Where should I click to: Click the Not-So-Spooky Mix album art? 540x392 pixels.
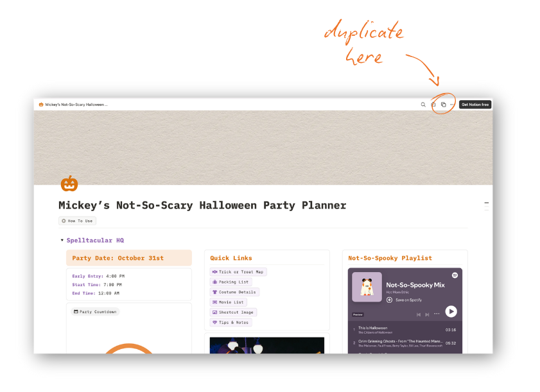[x=367, y=287]
